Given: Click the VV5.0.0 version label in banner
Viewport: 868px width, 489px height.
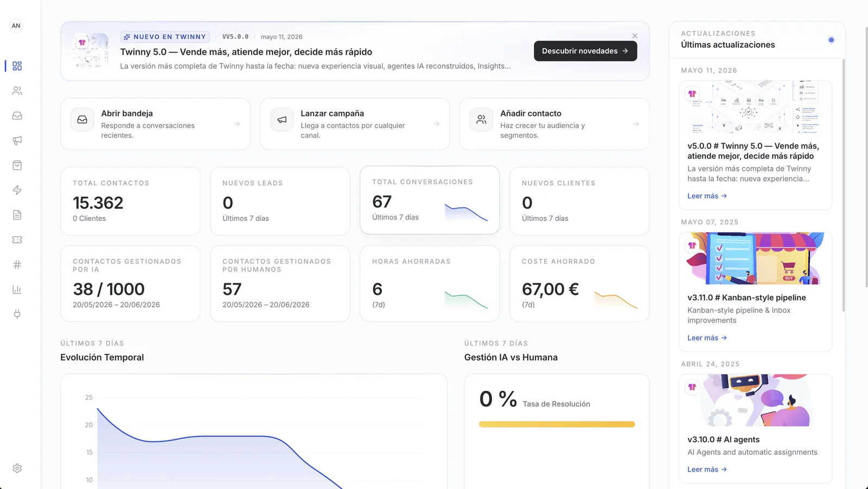Looking at the screenshot, I should (235, 37).
